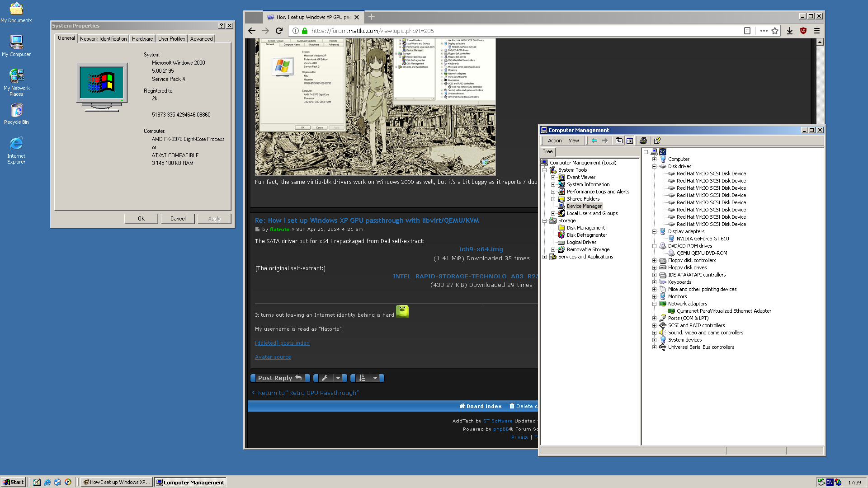Click the Print icon in Computer Management
The width and height of the screenshot is (868, 488).
(x=643, y=141)
